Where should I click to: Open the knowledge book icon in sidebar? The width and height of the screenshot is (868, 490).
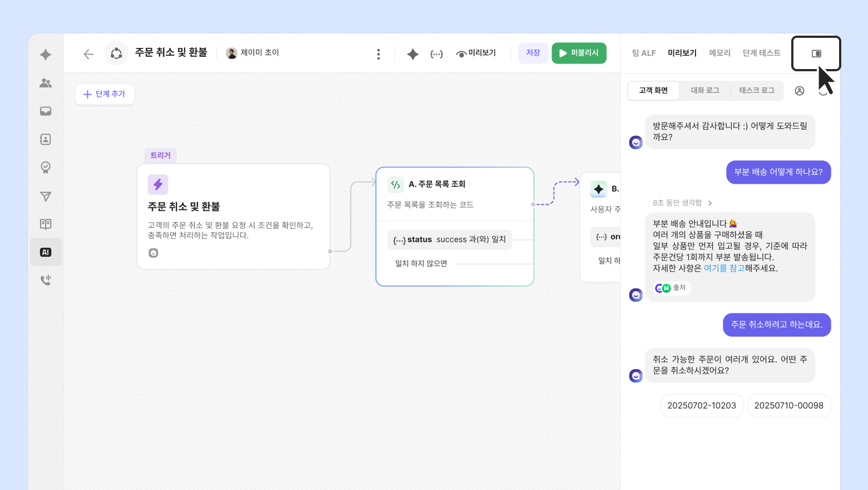point(46,224)
